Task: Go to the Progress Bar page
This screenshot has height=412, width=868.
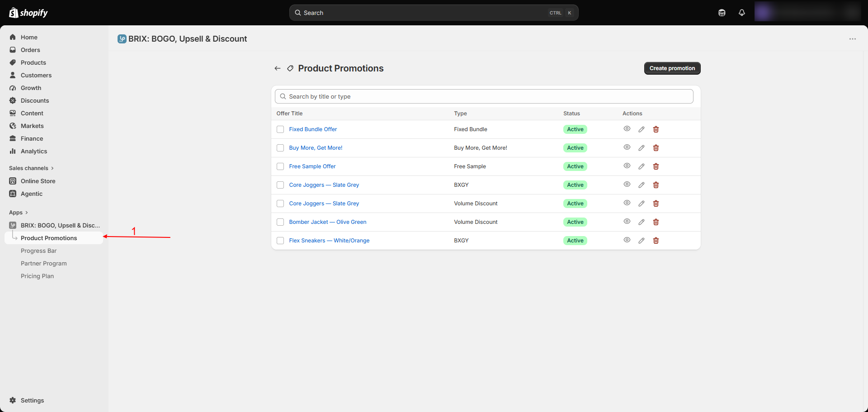Action: click(x=39, y=251)
